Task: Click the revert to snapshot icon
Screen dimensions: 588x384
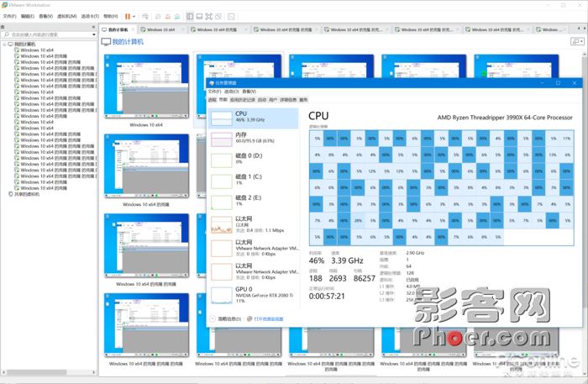Action: pos(168,17)
